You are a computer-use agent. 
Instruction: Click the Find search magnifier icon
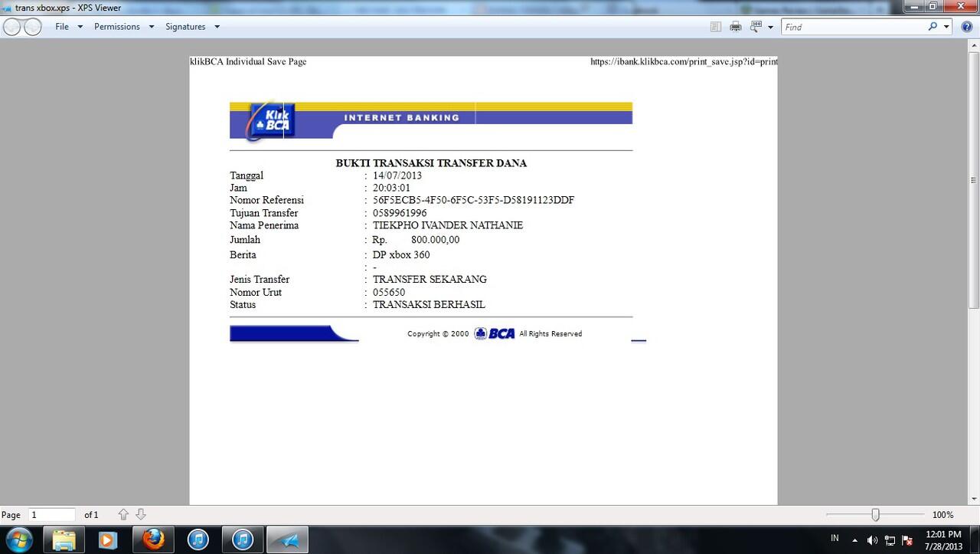pyautogui.click(x=933, y=26)
